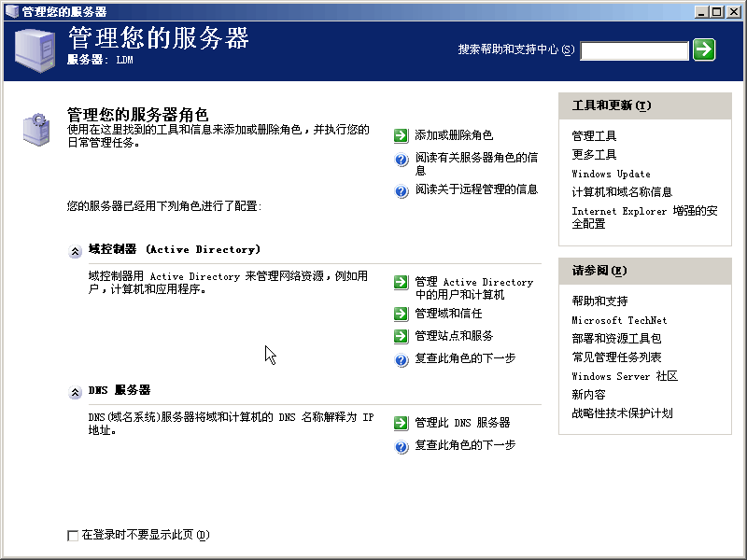Click help icon beside 阅读有关服务器角色的信息

[x=402, y=160]
